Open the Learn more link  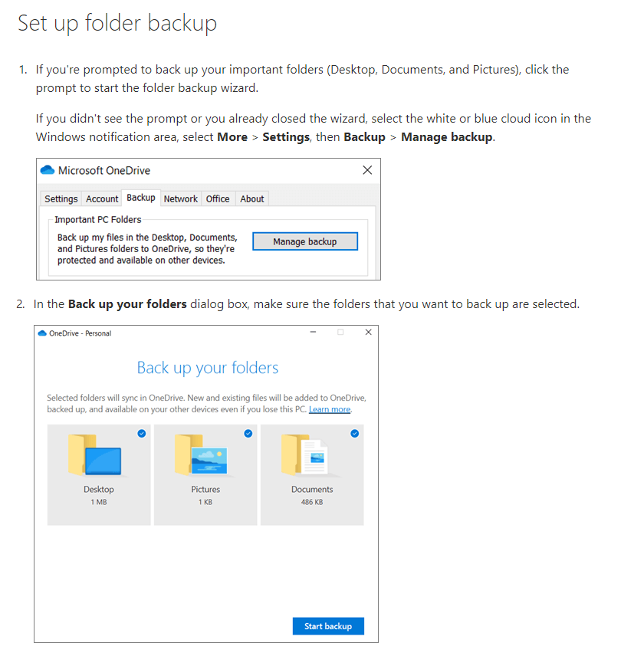[330, 409]
